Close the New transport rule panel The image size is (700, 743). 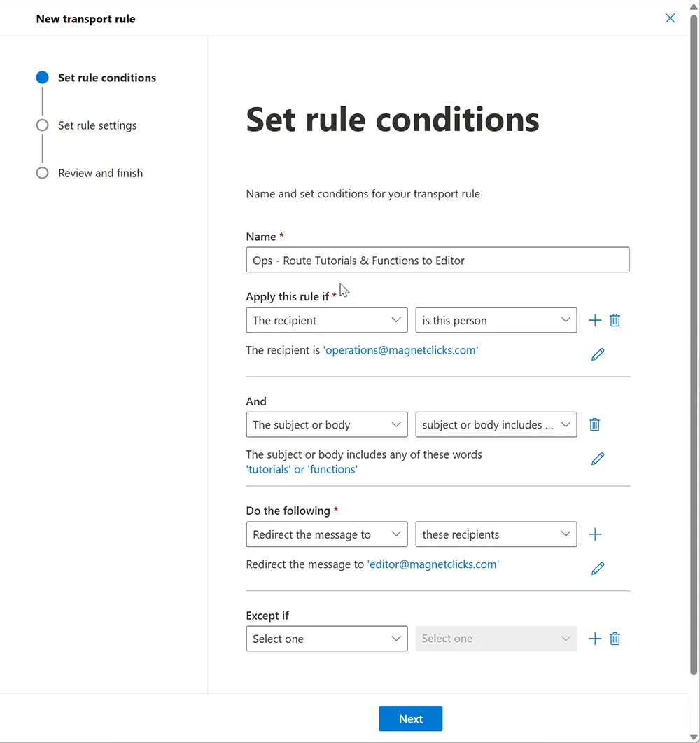(670, 18)
